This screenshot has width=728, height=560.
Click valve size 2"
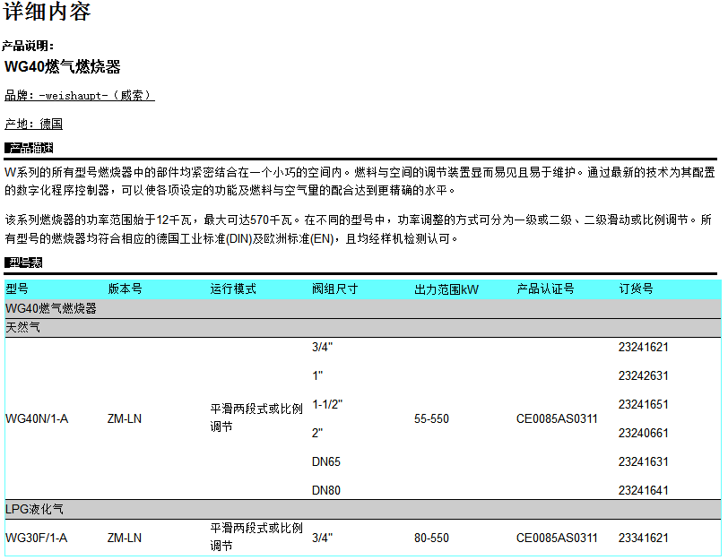pyautogui.click(x=317, y=434)
